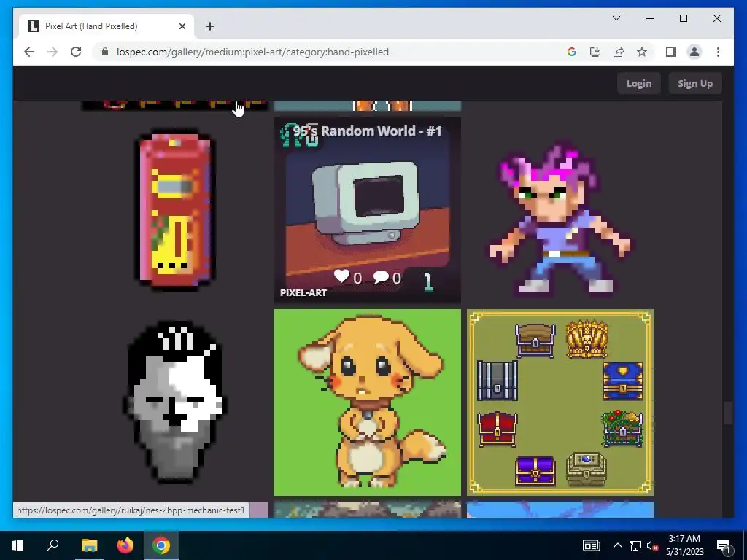Click the install app icon in address bar
The width and height of the screenshot is (747, 560).
click(595, 52)
